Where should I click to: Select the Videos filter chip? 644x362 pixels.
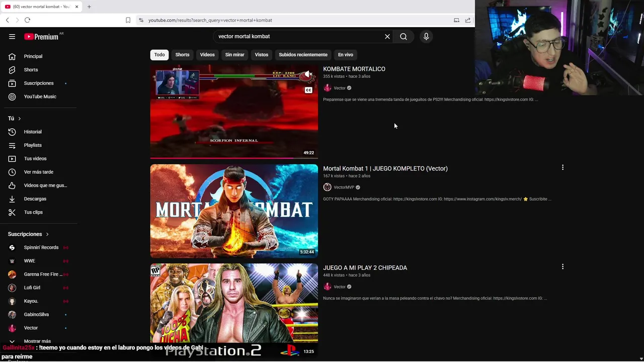[207, 54]
